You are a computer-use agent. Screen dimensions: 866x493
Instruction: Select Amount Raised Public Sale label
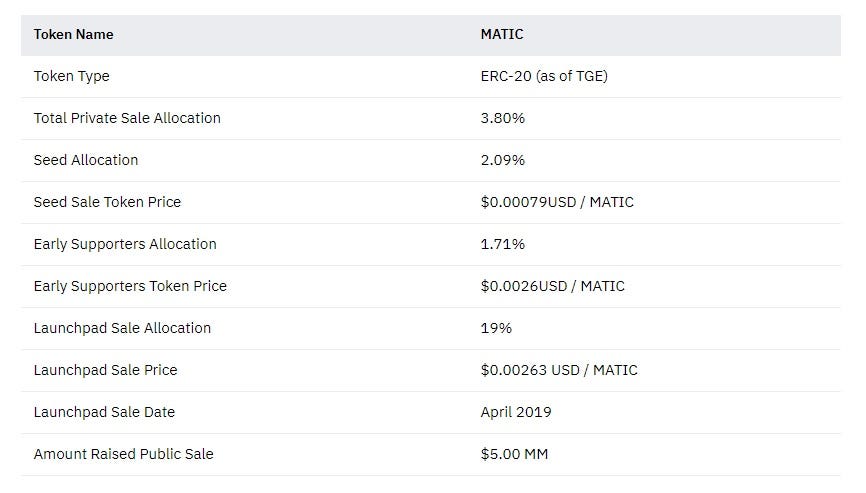pos(123,454)
